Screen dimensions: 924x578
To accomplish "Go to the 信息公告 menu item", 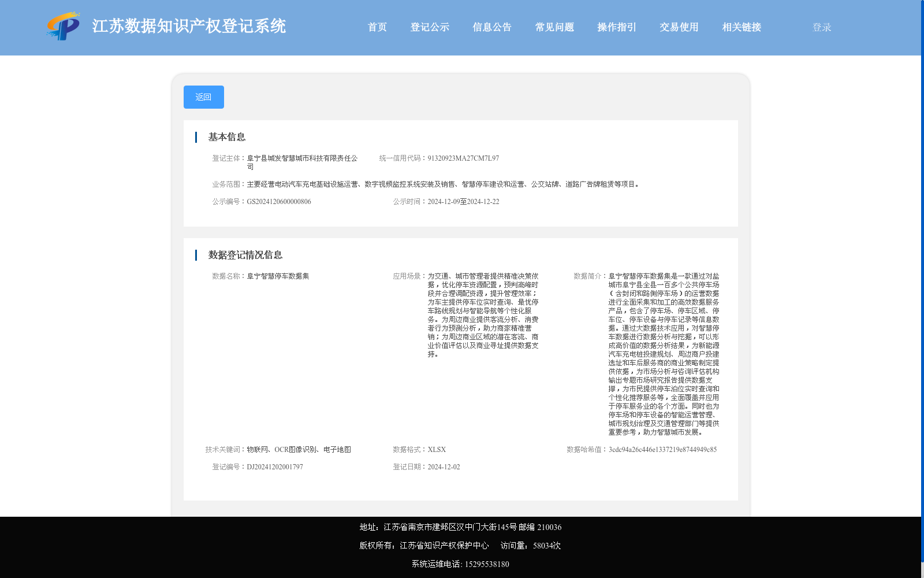I will 492,27.
